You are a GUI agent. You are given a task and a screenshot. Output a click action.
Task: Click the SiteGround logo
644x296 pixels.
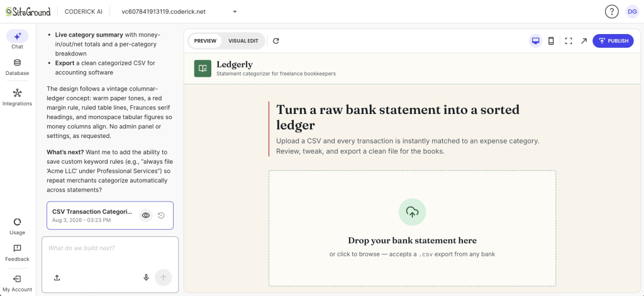point(28,11)
